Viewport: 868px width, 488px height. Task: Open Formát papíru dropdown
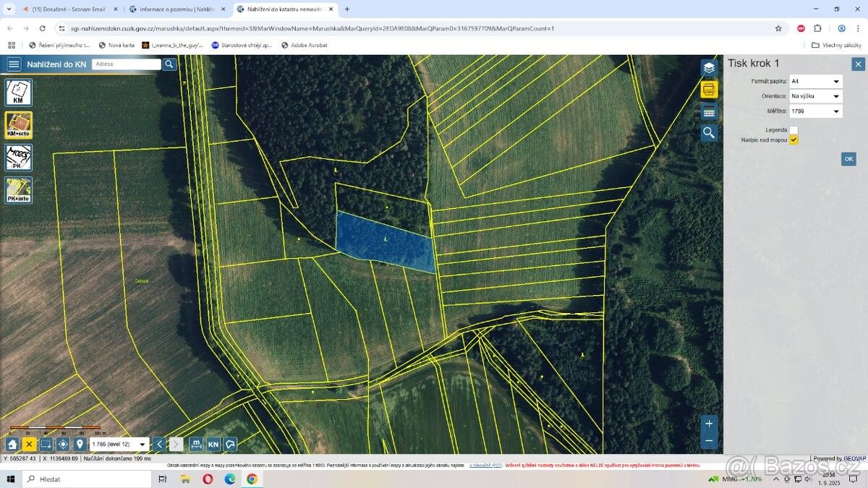pos(815,82)
